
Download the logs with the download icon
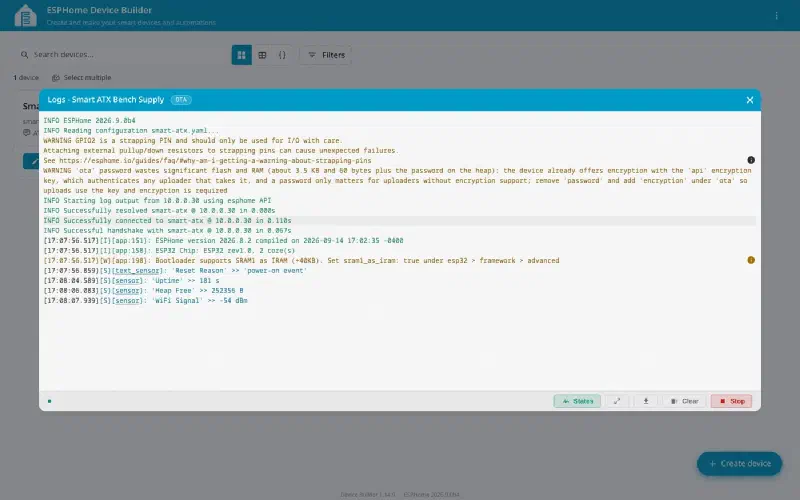coord(646,401)
